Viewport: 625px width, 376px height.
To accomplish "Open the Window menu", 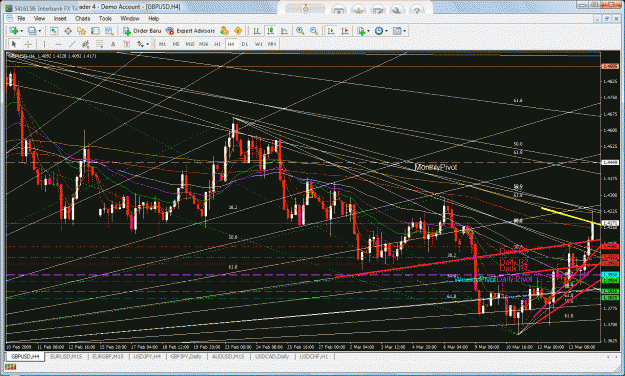I will [130, 18].
